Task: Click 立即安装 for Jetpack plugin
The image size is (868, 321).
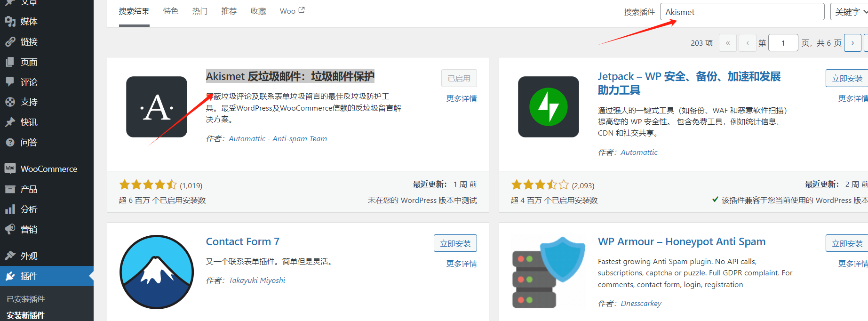Action: coord(847,78)
